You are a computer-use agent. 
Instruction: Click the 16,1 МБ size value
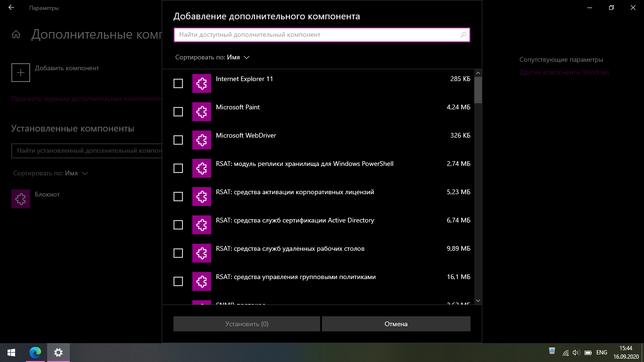459,277
